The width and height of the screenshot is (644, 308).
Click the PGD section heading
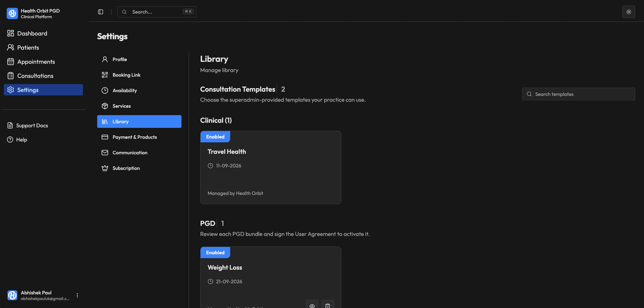[x=208, y=223]
